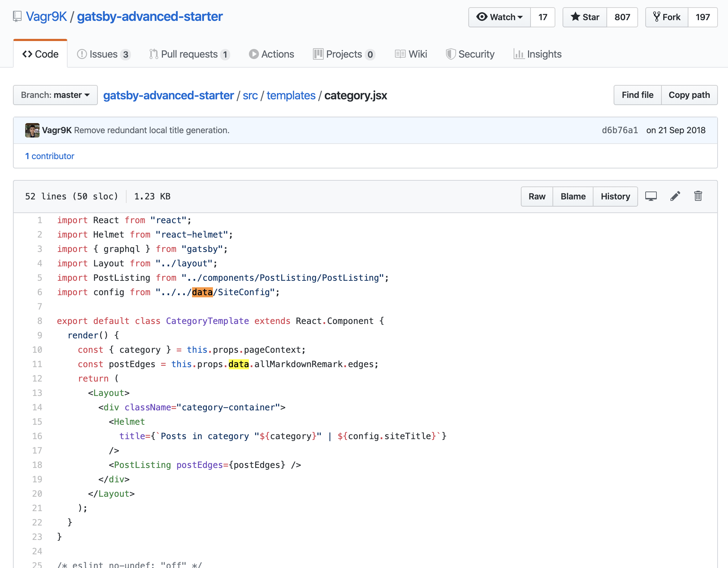
Task: Click 'pageContext' on line 10
Action: point(273,350)
